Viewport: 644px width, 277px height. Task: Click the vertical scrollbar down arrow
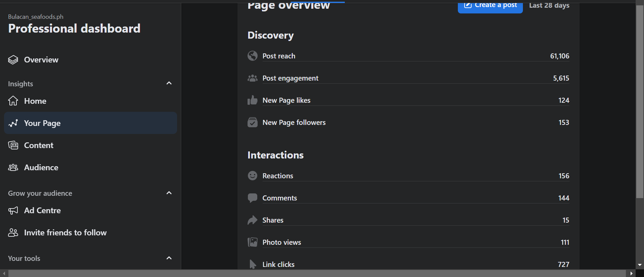pyautogui.click(x=640, y=265)
